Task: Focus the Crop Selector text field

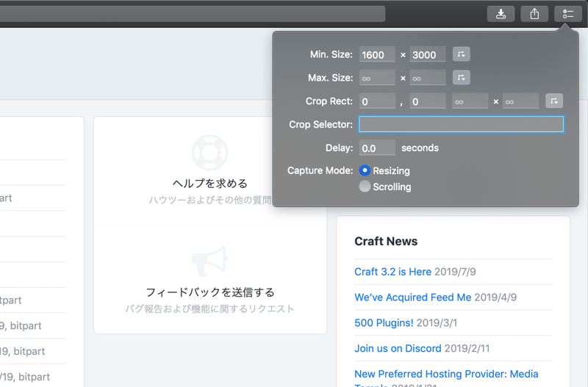Action: coord(461,124)
